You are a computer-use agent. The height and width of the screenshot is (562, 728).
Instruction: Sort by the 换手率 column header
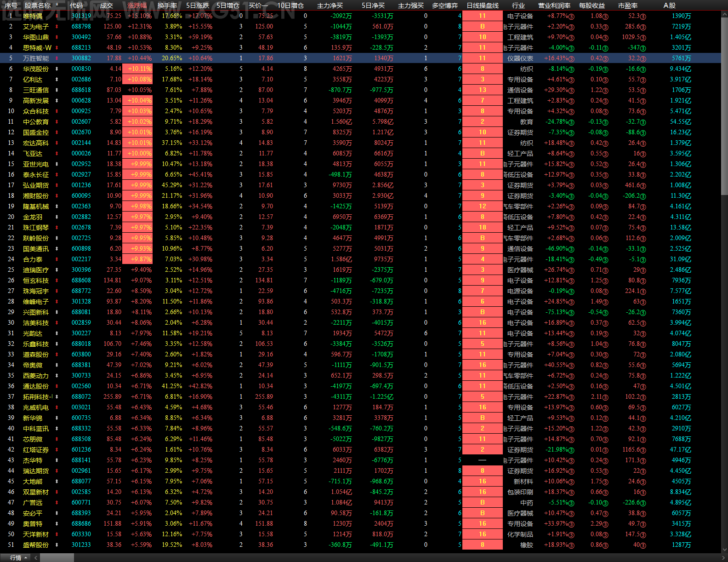(x=167, y=6)
